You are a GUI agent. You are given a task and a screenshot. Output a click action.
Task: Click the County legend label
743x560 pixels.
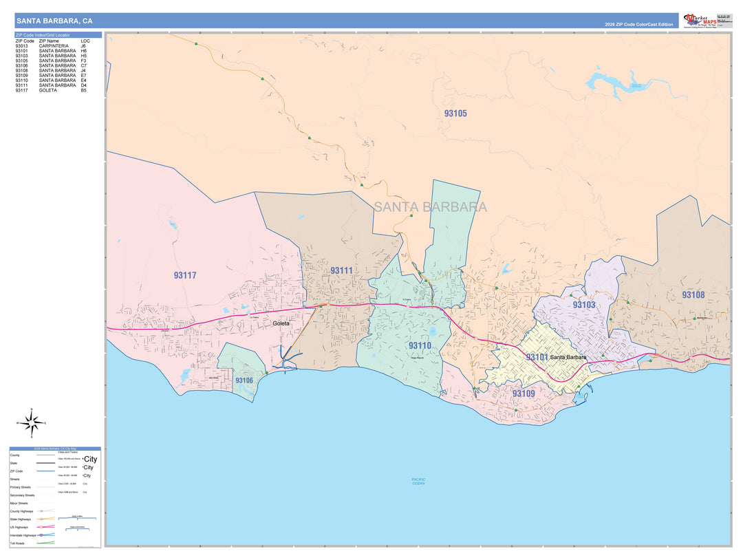click(x=14, y=455)
